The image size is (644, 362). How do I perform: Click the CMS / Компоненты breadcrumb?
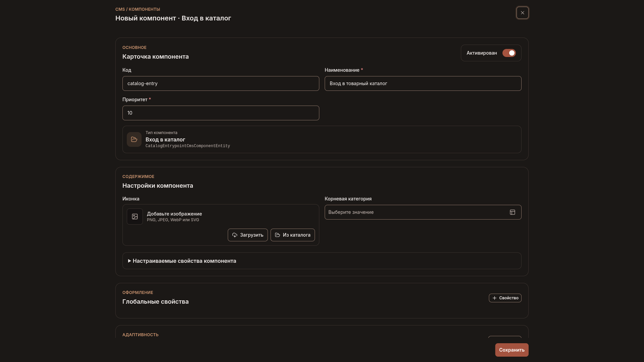click(x=138, y=9)
